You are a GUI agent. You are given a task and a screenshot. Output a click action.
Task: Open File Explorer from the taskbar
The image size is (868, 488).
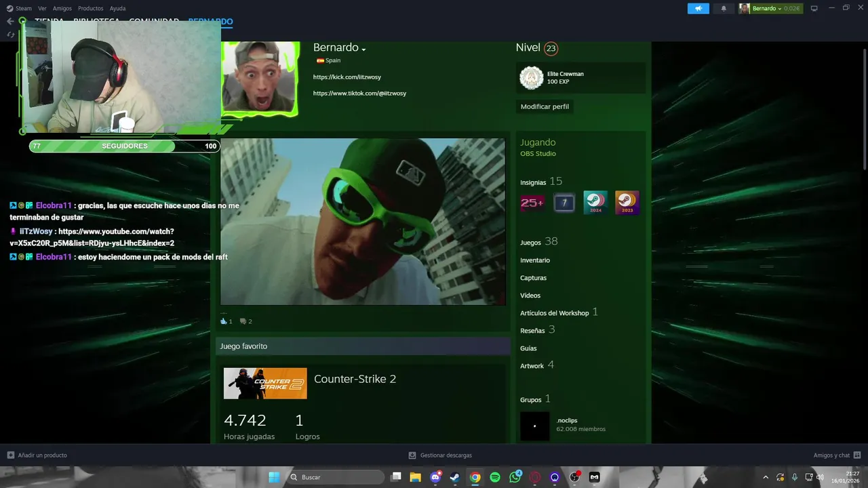click(x=416, y=477)
